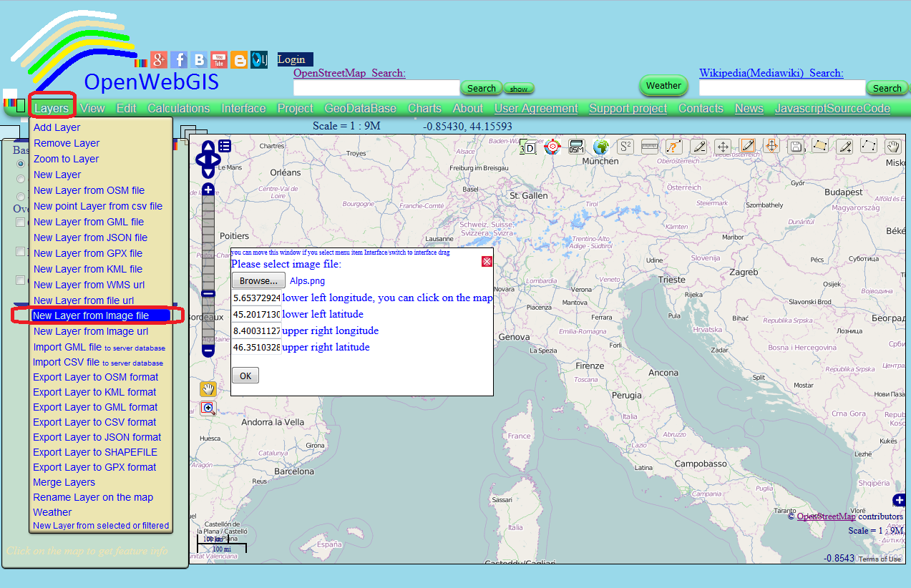Image resolution: width=911 pixels, height=588 pixels.
Task: Open the User Agreement link
Action: (x=536, y=109)
